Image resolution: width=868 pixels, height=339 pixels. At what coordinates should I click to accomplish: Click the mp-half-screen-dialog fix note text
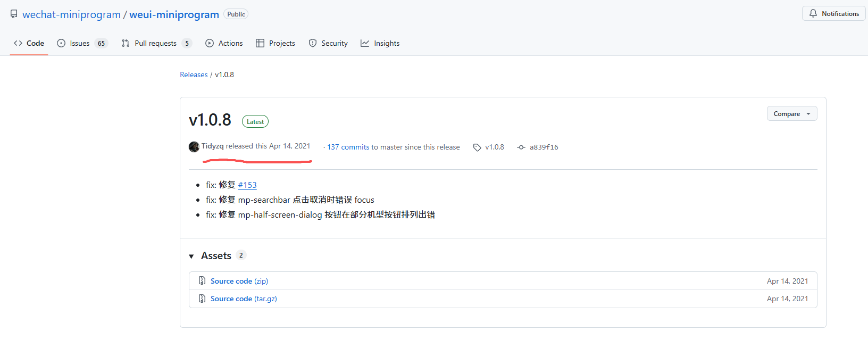click(x=321, y=214)
